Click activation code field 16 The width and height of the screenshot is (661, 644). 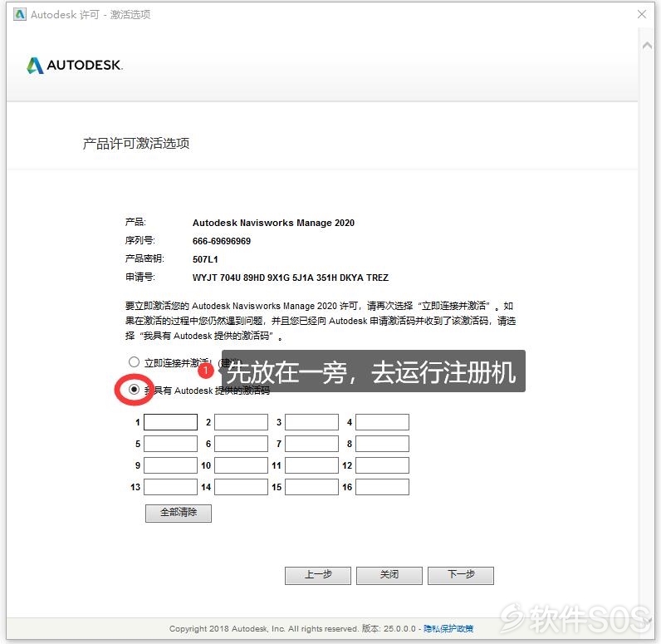pyautogui.click(x=382, y=487)
